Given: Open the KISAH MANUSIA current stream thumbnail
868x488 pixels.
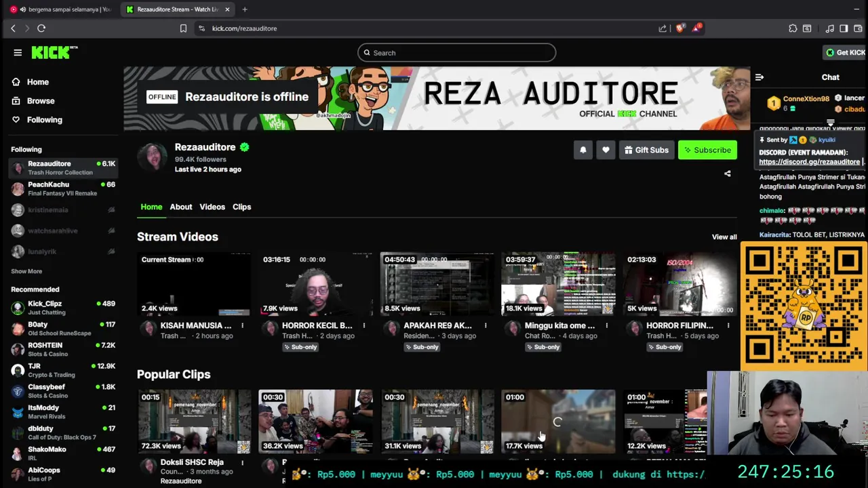Looking at the screenshot, I should [x=194, y=284].
